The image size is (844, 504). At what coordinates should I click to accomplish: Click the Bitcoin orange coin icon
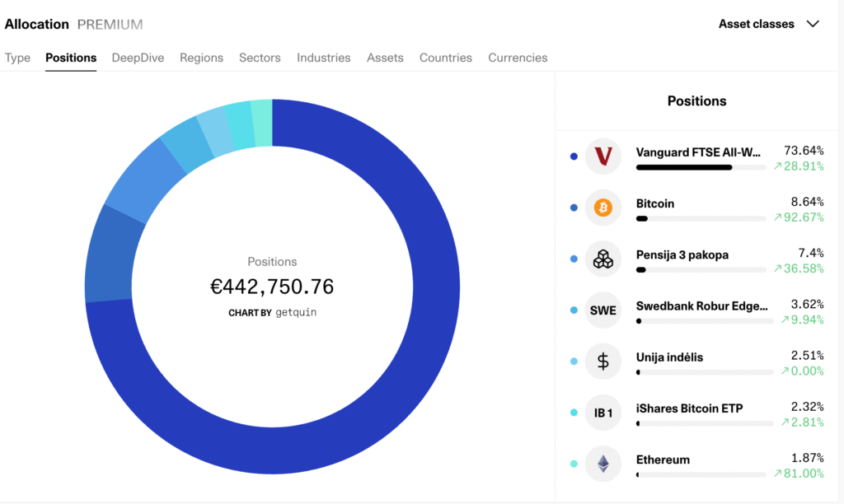point(603,208)
